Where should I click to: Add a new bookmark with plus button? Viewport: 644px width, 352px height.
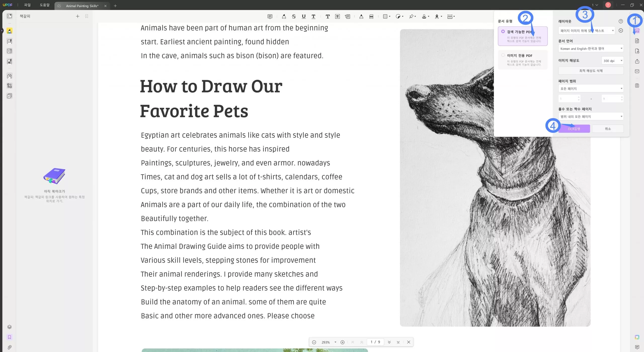(77, 16)
